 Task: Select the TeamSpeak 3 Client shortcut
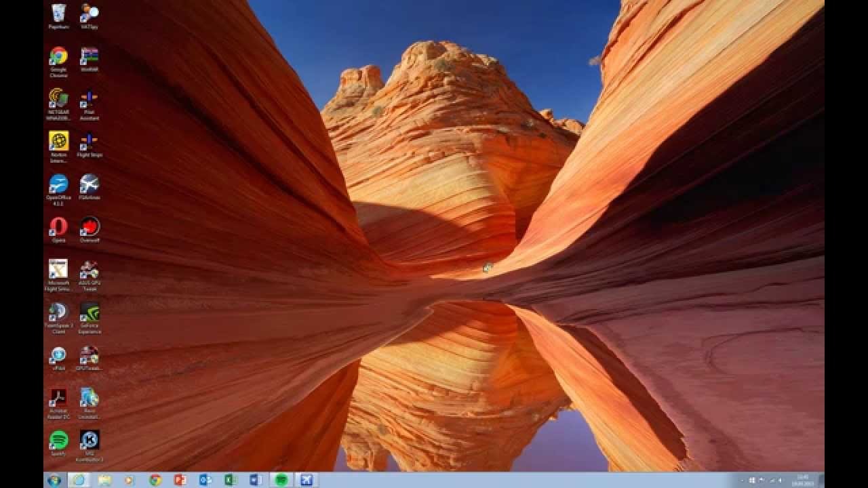[x=58, y=318]
